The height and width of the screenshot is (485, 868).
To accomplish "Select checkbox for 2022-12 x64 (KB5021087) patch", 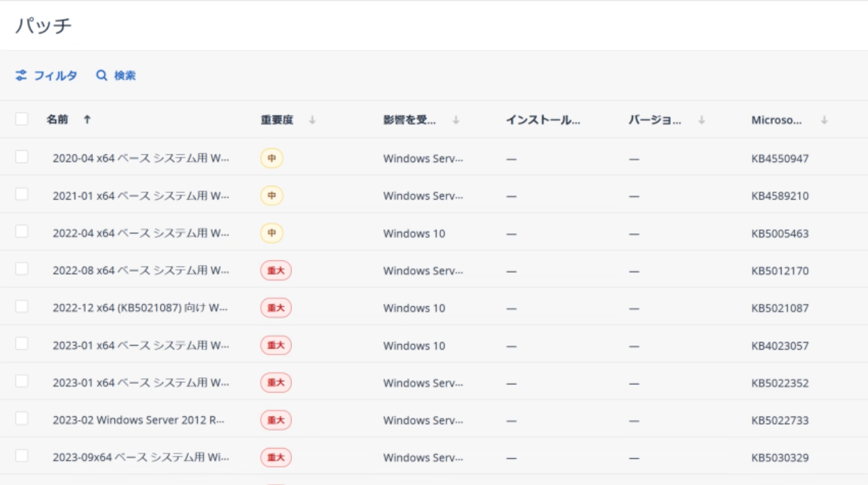I will tap(21, 306).
